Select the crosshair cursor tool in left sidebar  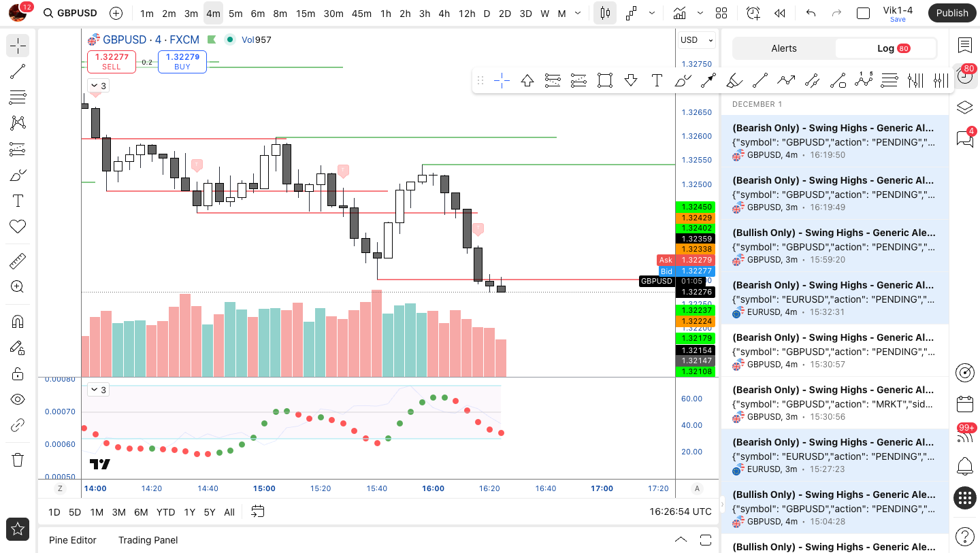pos(18,46)
